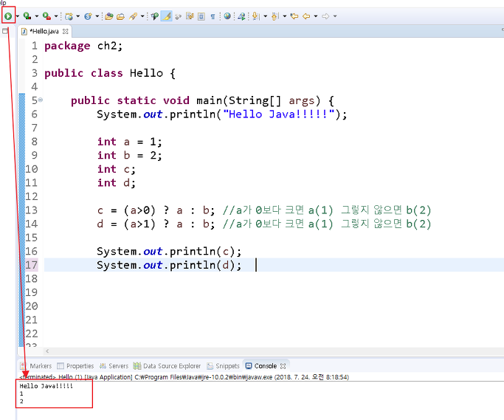Open the web browser globe icon

227,16
